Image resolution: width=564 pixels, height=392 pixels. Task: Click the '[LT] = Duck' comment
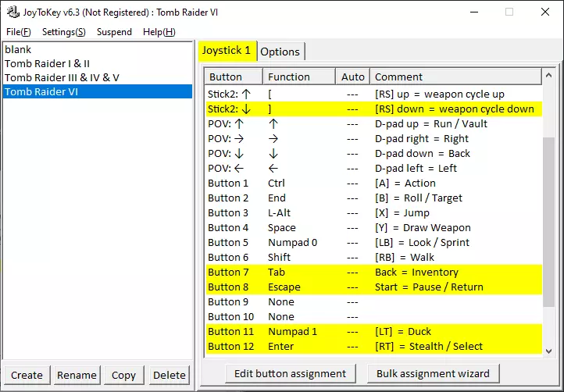pyautogui.click(x=403, y=332)
